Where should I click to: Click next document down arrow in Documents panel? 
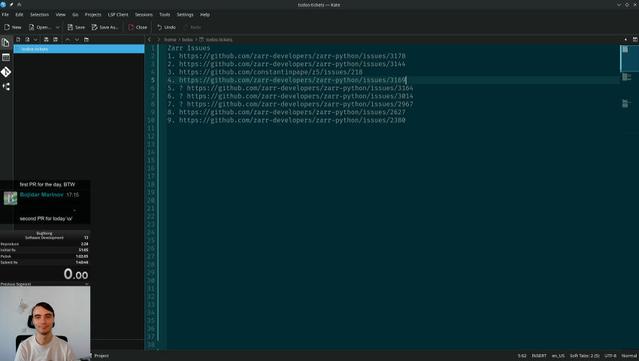(x=77, y=40)
